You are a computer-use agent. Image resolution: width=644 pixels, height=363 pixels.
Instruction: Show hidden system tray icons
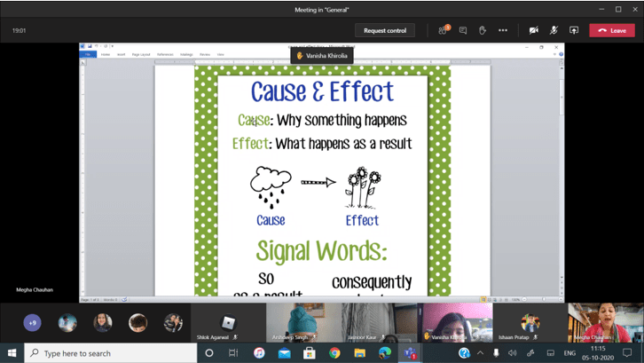[480, 353]
